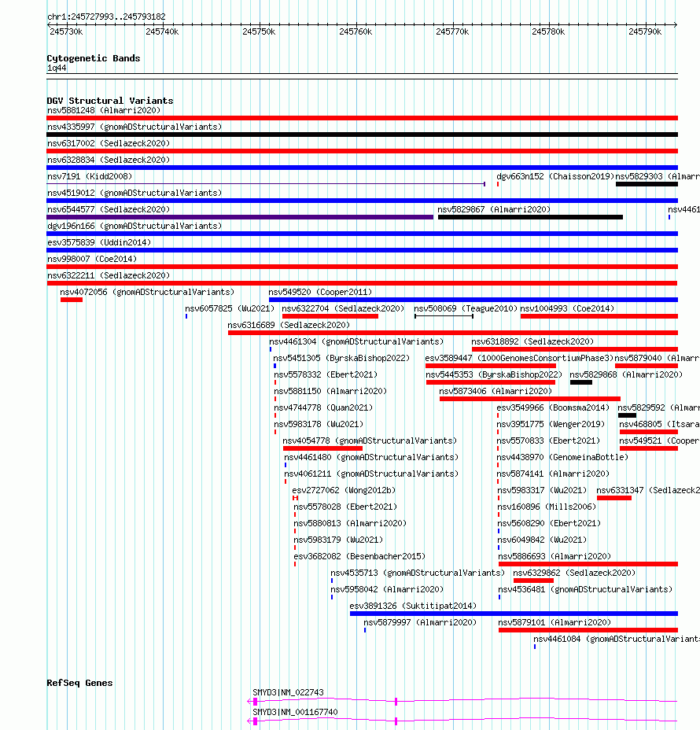Click nsv5570833 (Ebert2021) label
Screen dimensions: 700x730
tap(548, 441)
